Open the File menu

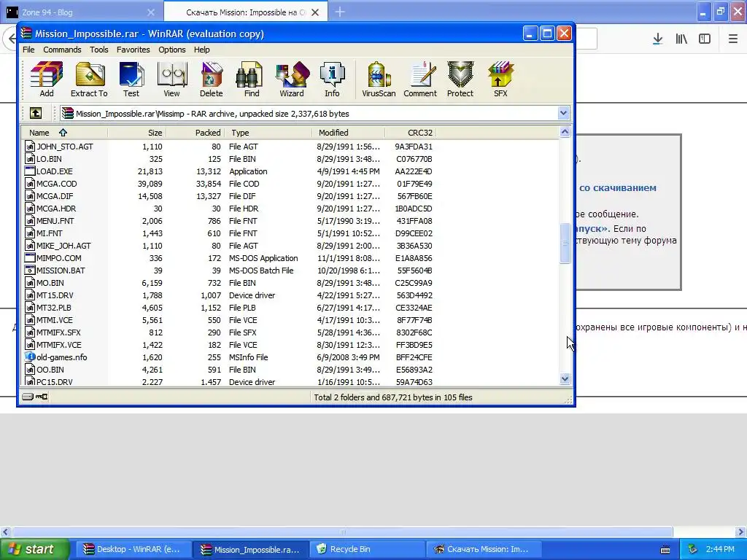pos(28,50)
